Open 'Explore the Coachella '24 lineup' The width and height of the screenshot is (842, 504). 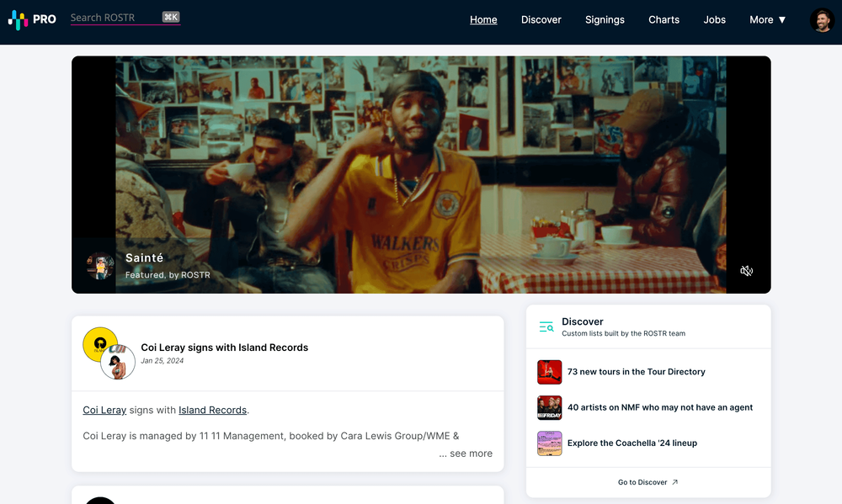632,443
